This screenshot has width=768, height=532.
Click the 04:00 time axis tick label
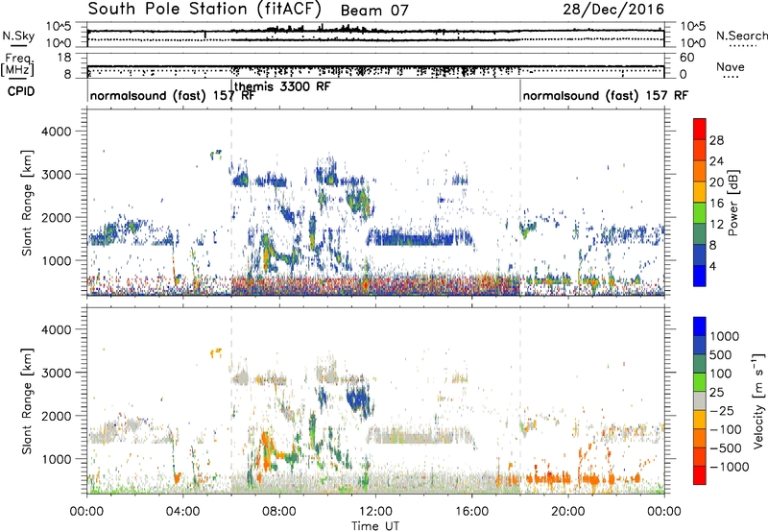(x=182, y=512)
